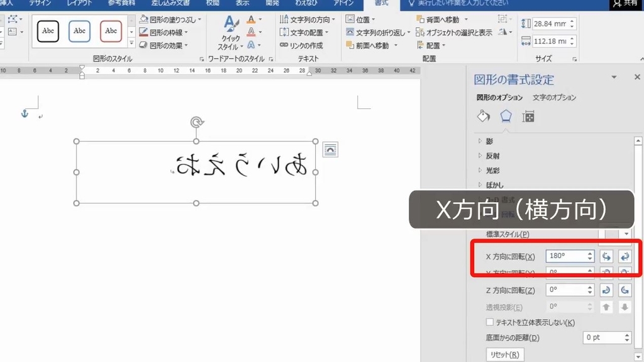Open the 図形の効果 shape effects menu
The height and width of the screenshot is (362, 644).
coord(164,45)
